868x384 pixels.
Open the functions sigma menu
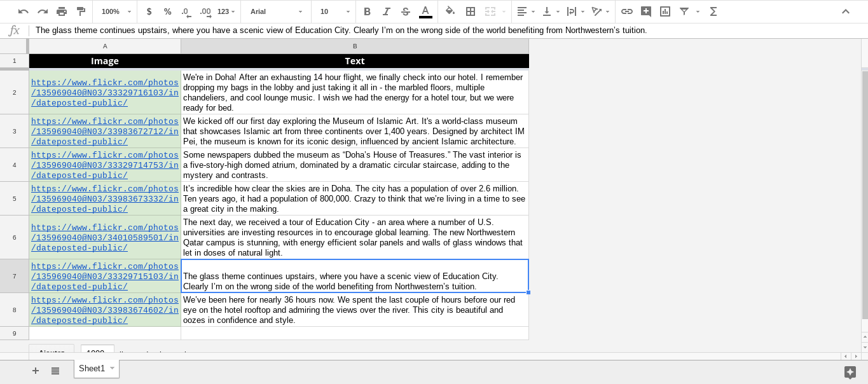[713, 11]
